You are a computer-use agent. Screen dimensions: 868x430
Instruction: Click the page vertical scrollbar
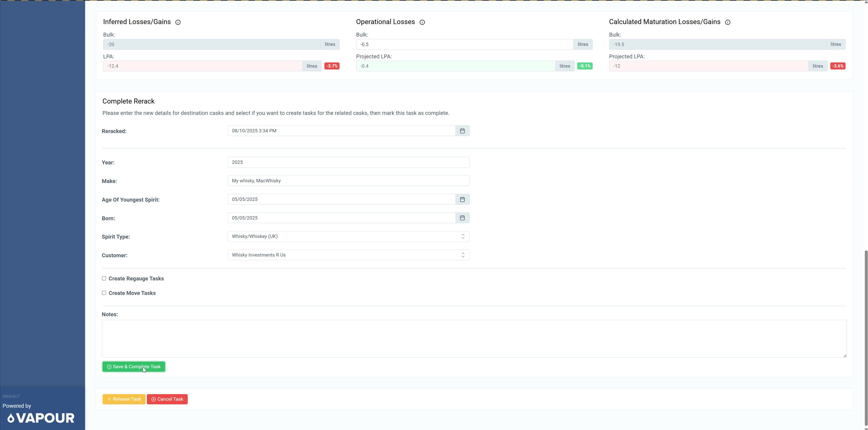(x=866, y=337)
